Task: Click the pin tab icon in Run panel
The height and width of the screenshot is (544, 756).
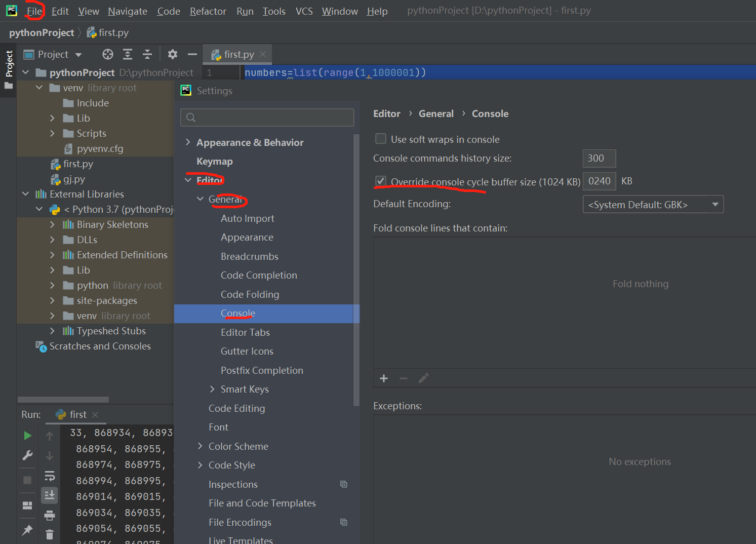Action: (27, 530)
